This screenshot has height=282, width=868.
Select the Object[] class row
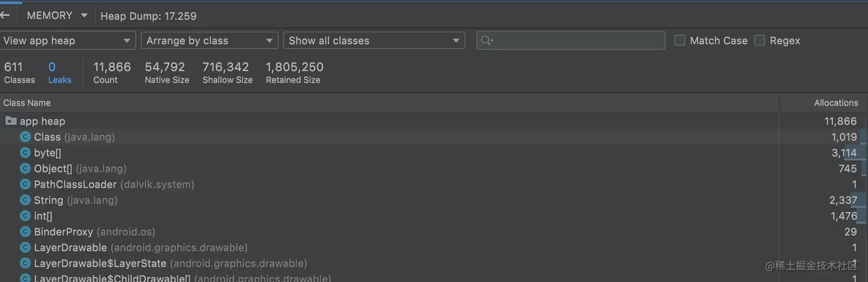(x=80, y=169)
